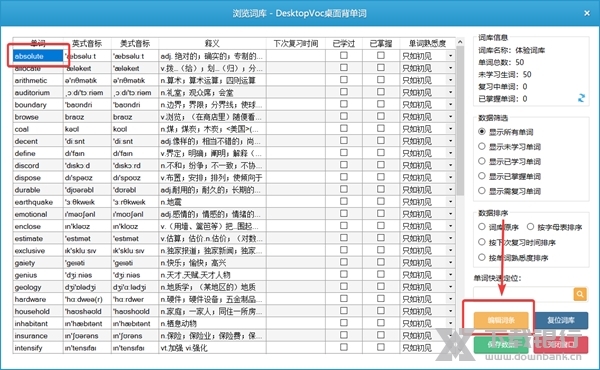This screenshot has width=600, height=370.
Task: Click the 编辑词条 button
Action: [501, 320]
